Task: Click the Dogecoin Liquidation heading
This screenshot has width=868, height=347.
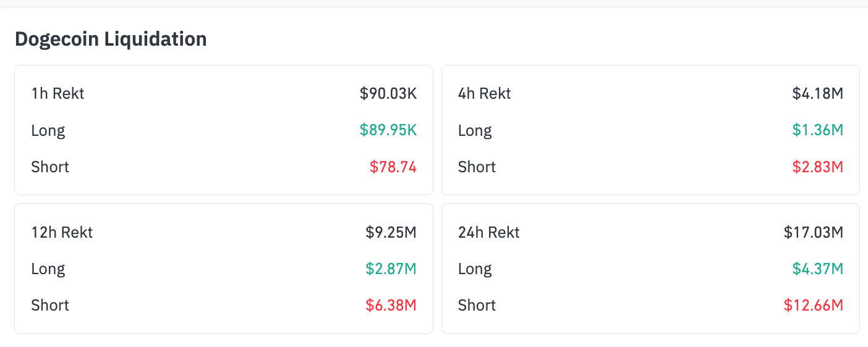Action: pyautogui.click(x=111, y=39)
